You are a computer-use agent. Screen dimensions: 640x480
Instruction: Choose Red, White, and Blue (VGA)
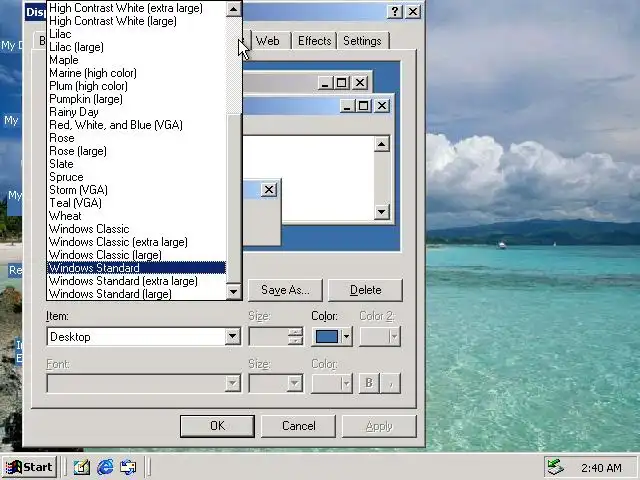136,125
